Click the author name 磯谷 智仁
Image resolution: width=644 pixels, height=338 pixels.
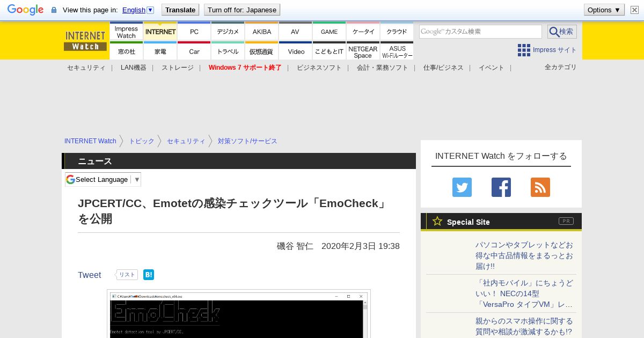[295, 246]
